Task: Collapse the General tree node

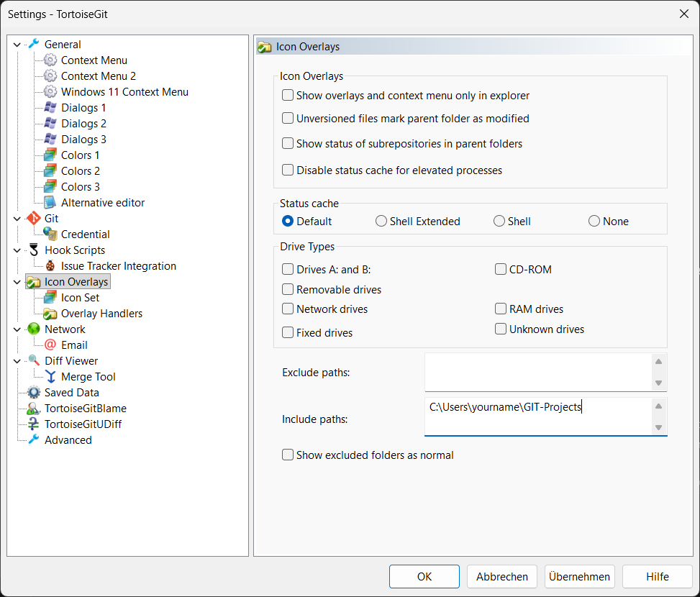Action: tap(17, 45)
